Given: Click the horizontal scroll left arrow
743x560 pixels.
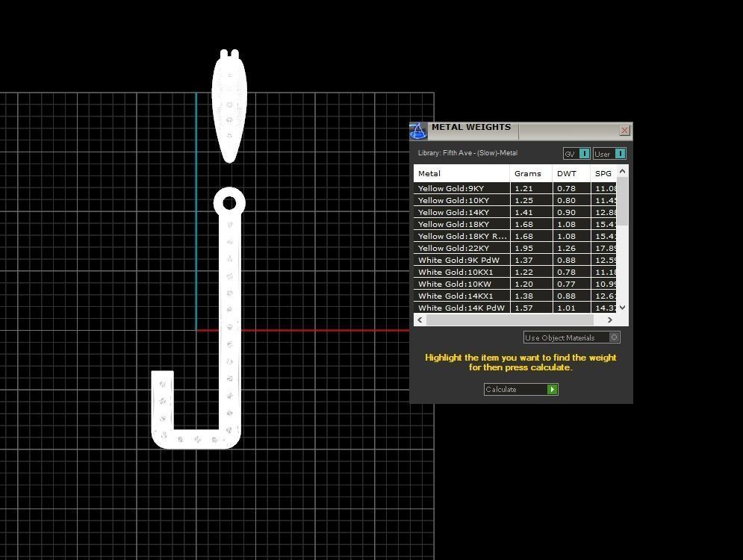Looking at the screenshot, I should pyautogui.click(x=420, y=320).
